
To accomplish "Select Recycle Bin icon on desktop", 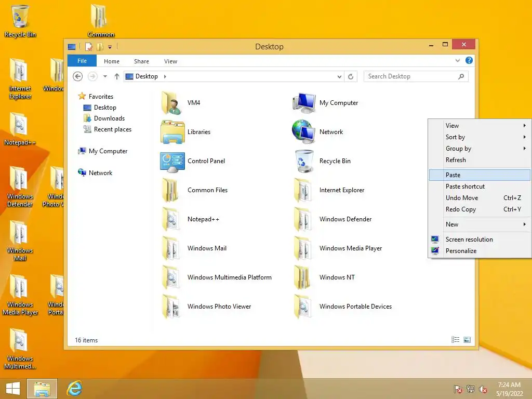I will (x=20, y=20).
